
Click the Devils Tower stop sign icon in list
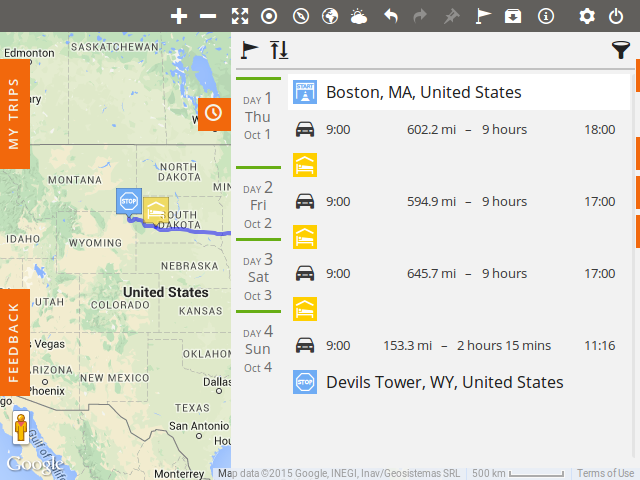(305, 382)
